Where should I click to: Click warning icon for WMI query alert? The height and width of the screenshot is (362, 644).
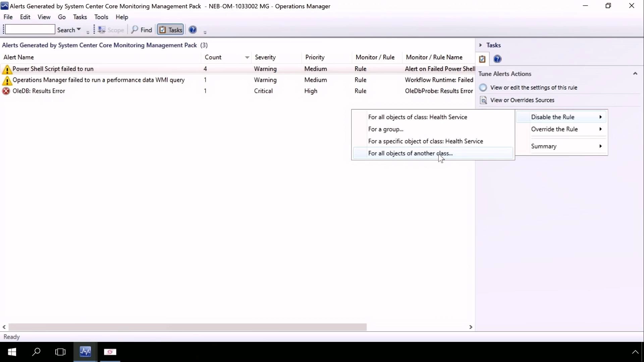[6, 80]
